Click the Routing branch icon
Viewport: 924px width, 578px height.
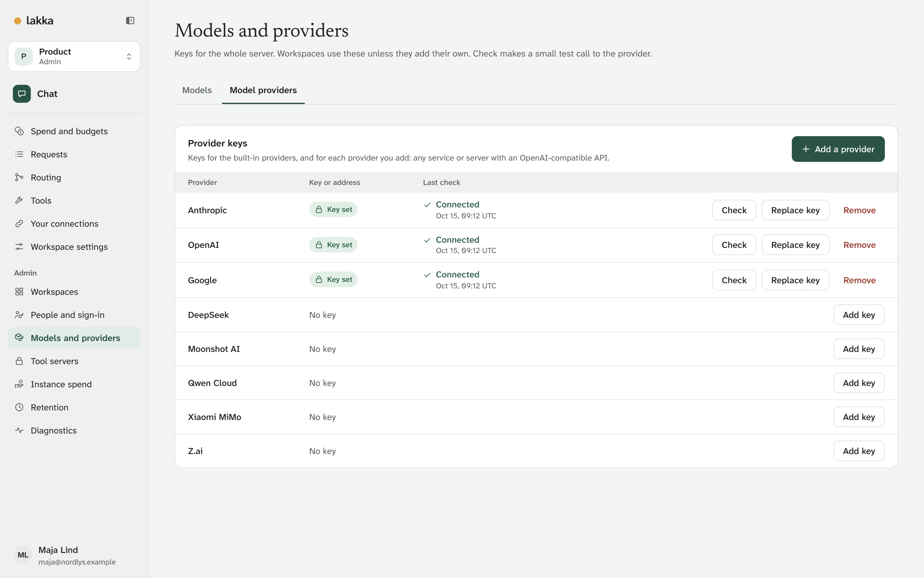pos(19,177)
